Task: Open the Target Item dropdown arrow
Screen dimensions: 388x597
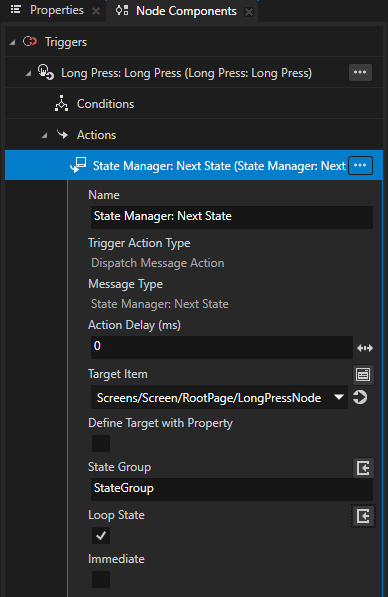Action: [x=339, y=397]
